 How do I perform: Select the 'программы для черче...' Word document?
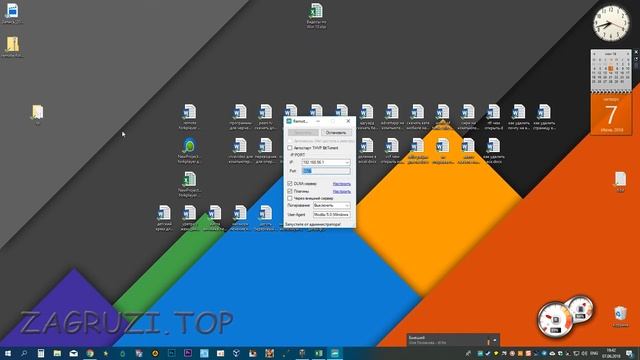[x=240, y=117]
